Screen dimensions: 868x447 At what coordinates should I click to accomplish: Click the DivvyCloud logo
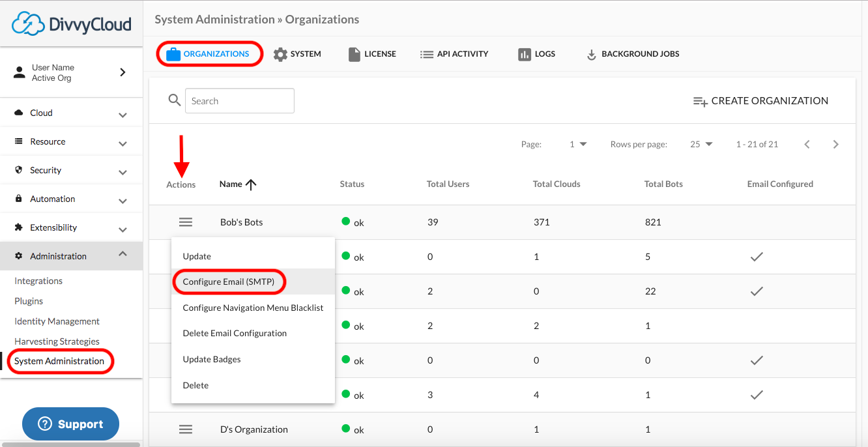(x=72, y=23)
